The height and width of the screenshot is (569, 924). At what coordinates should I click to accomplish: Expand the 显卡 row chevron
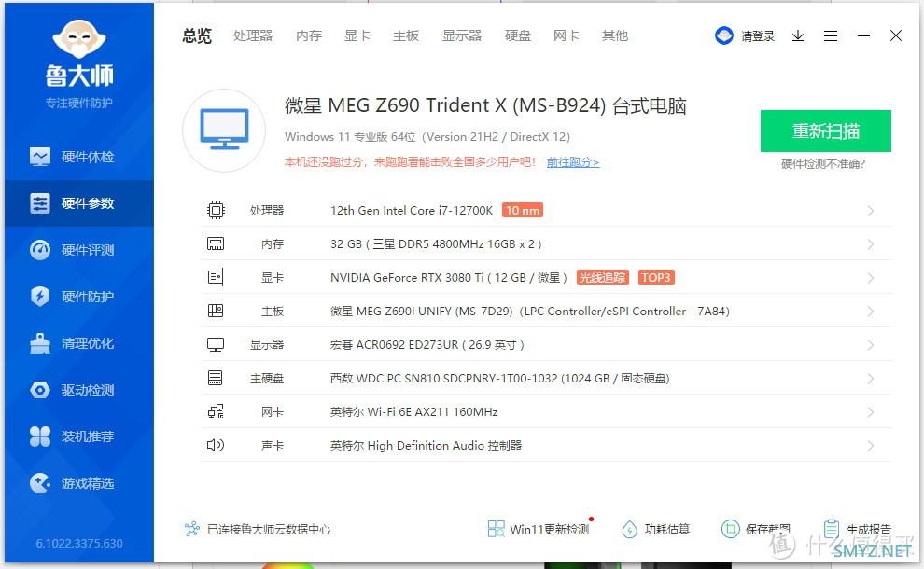871,278
